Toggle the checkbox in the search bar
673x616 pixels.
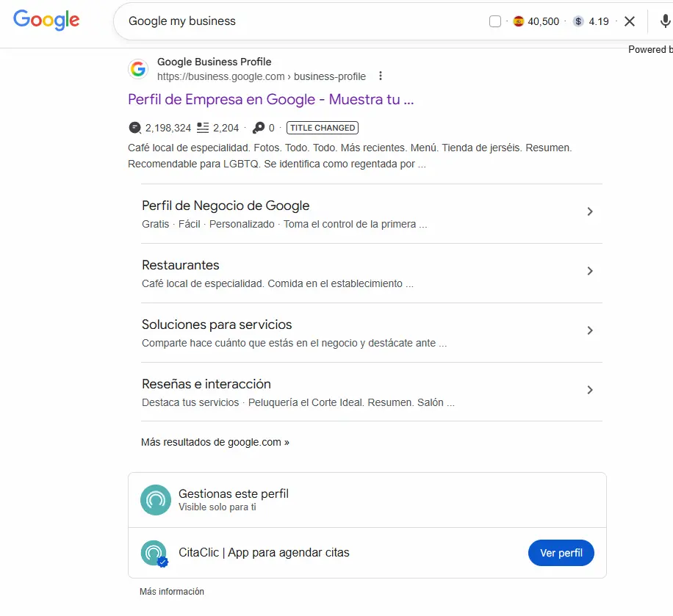[494, 21]
